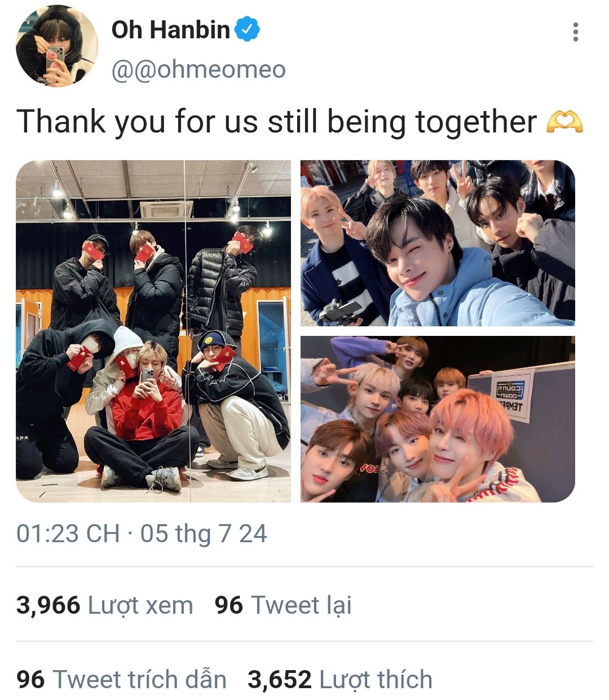Open the three-dot more options menu
The height and width of the screenshot is (700, 609).
point(575,32)
